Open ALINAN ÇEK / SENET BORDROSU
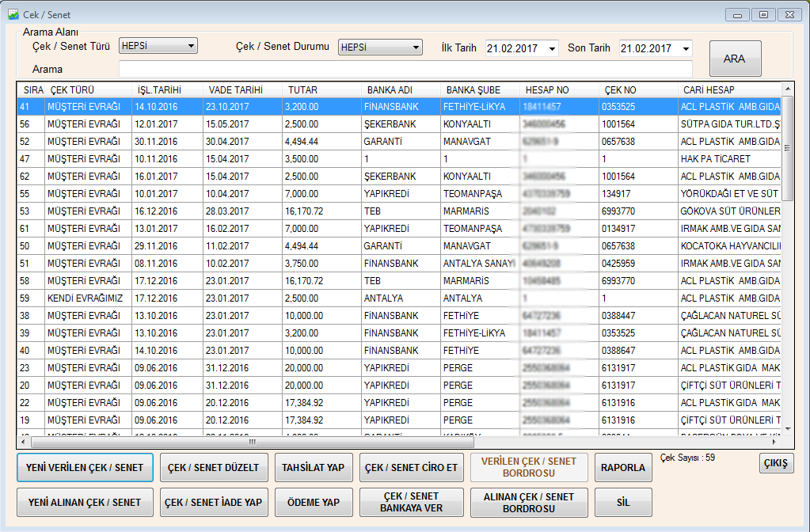This screenshot has height=532, width=810. (x=529, y=502)
